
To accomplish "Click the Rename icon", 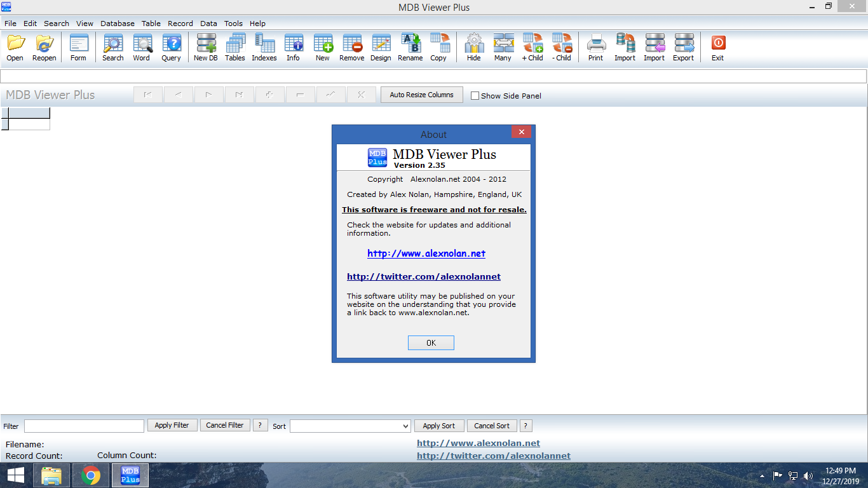I will tap(410, 43).
